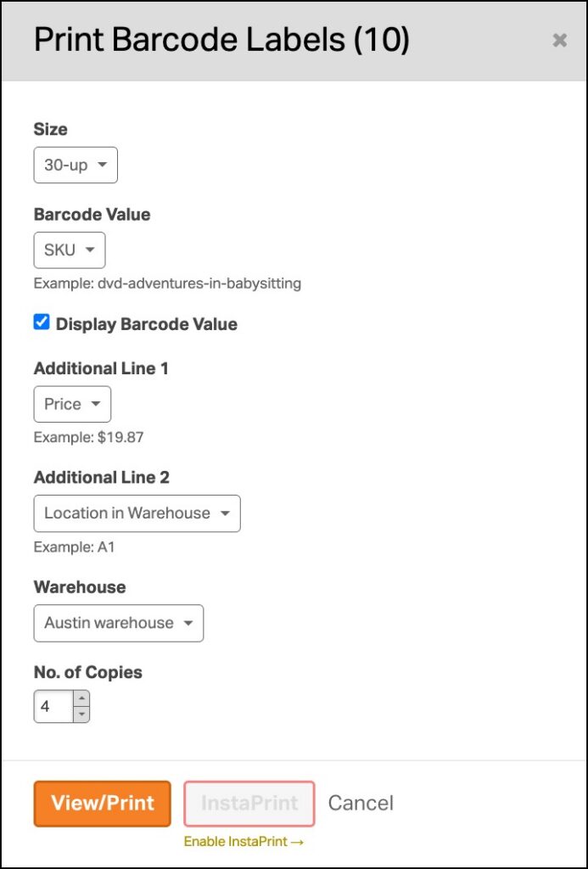Viewport: 588px width, 869px height.
Task: Follow the Enable InstaPrint link
Action: pyautogui.click(x=244, y=841)
